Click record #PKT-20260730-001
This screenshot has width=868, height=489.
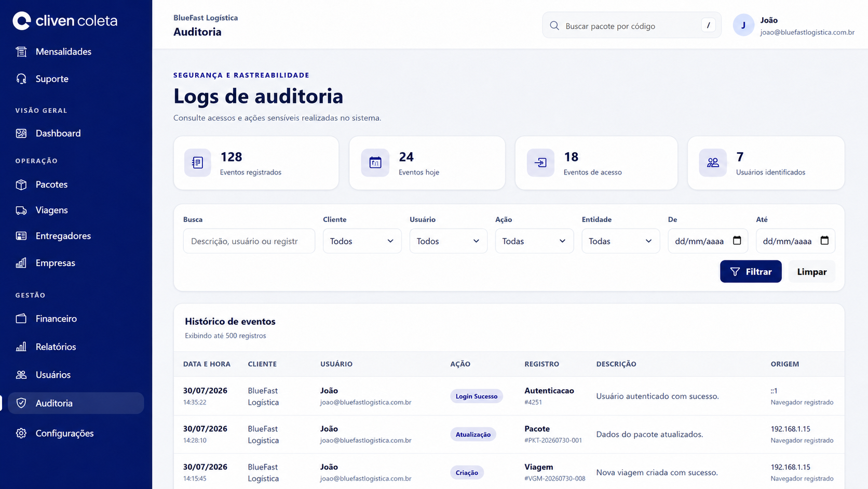[x=553, y=440]
